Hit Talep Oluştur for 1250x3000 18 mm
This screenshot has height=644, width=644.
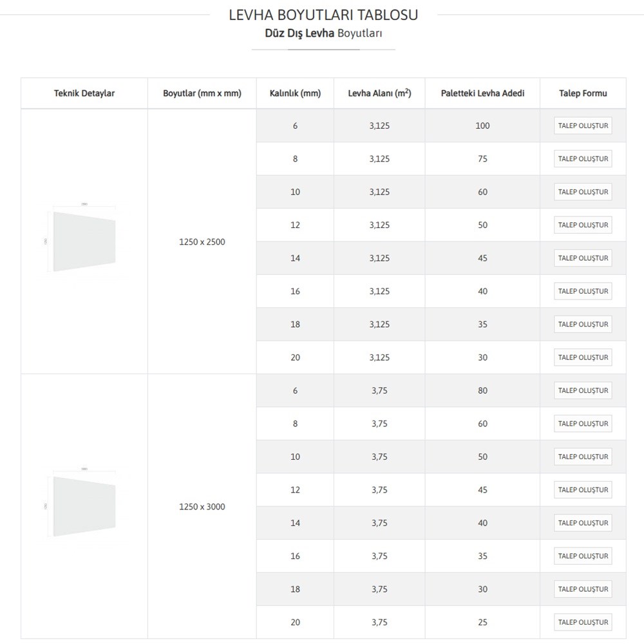point(583,589)
